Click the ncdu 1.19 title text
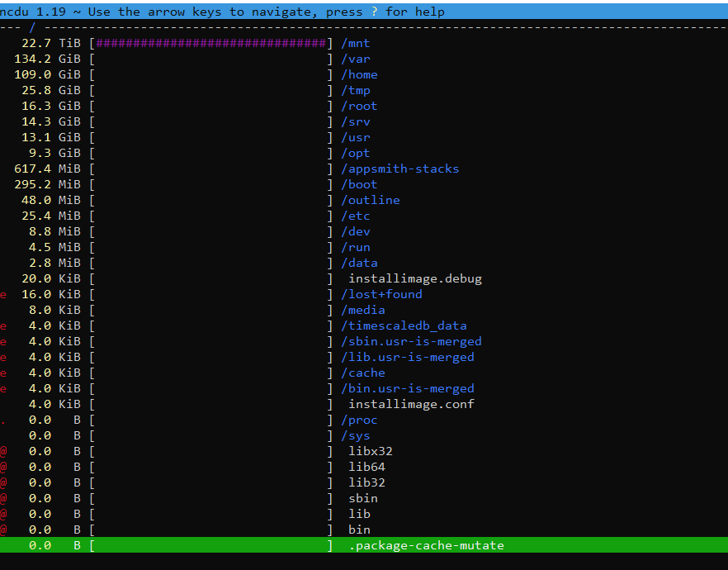Viewport: 728px width, 570px height. coord(33,12)
